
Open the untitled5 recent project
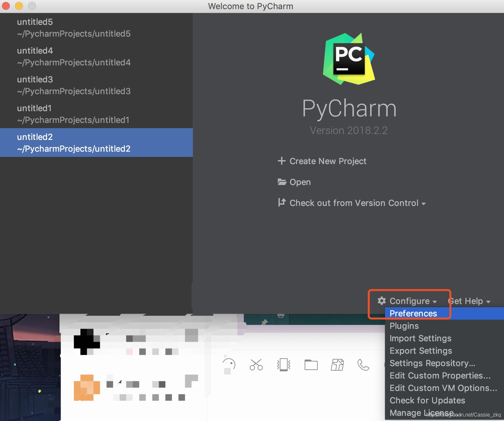[x=74, y=27]
